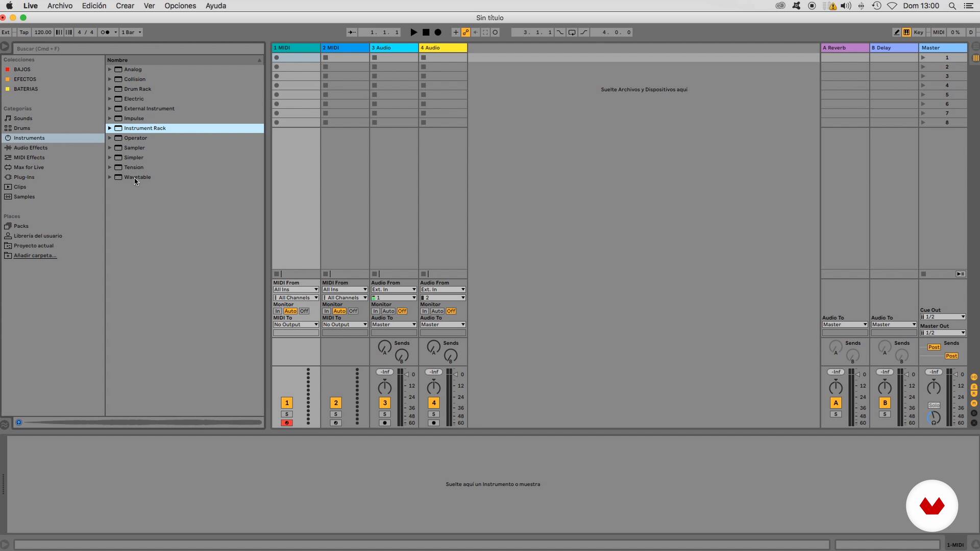Deactivate track 2 with its activator button
The height and width of the screenshot is (551, 980).
336,403
